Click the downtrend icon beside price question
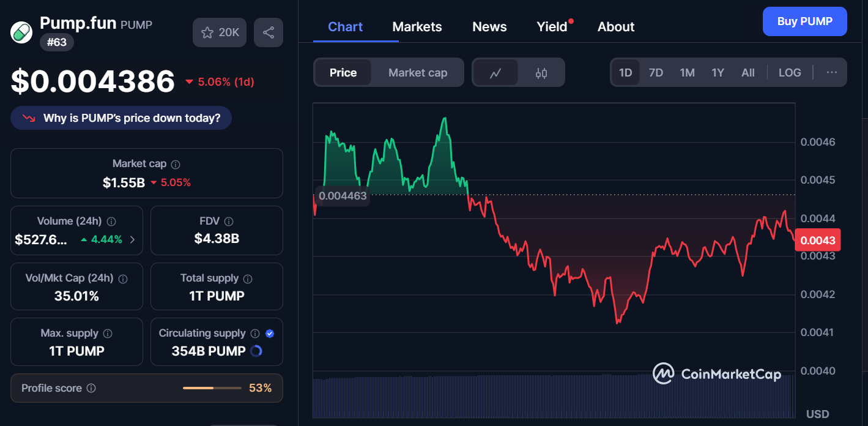The height and width of the screenshot is (426, 868). [29, 118]
